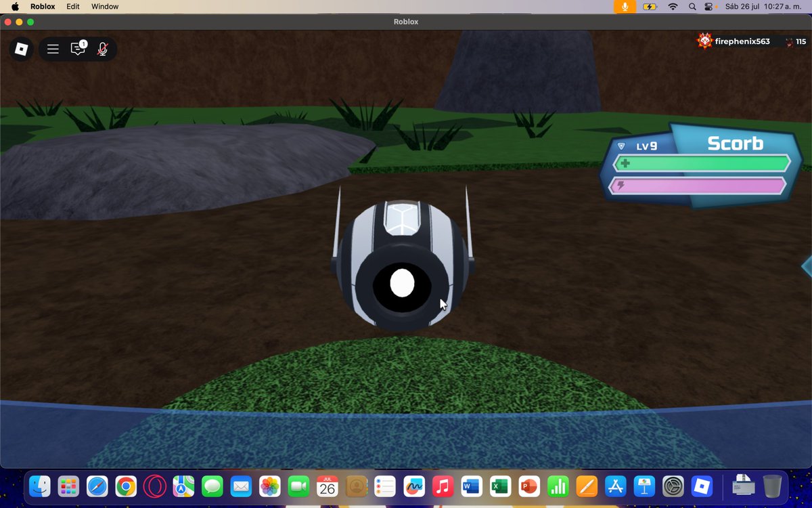Open Pages from the dock
Viewport: 812px width, 508px height.
[x=586, y=486]
